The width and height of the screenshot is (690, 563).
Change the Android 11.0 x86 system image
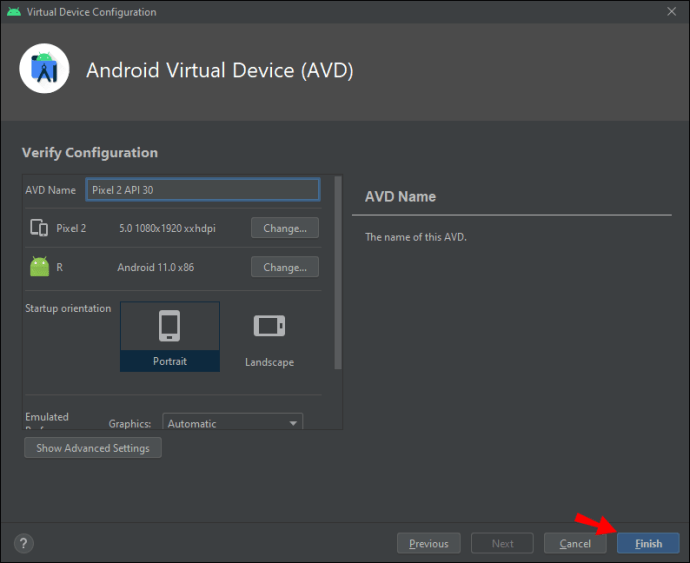pyautogui.click(x=285, y=267)
